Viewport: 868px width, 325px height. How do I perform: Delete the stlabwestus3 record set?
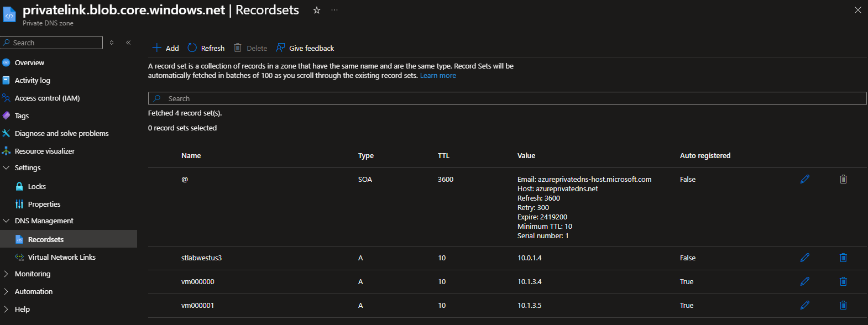(x=843, y=258)
